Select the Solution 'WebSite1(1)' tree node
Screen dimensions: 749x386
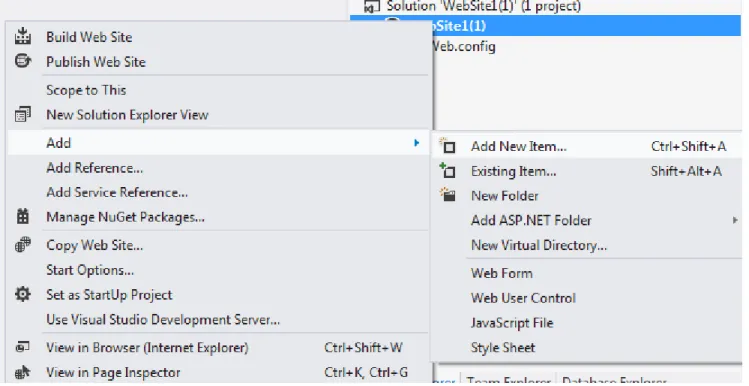pos(484,7)
